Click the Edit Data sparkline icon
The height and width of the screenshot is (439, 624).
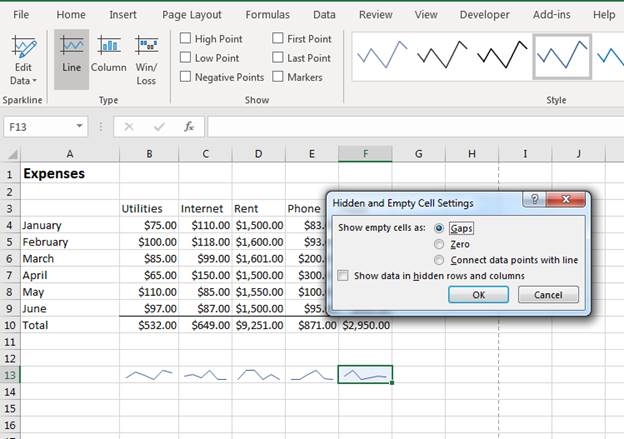(24, 47)
